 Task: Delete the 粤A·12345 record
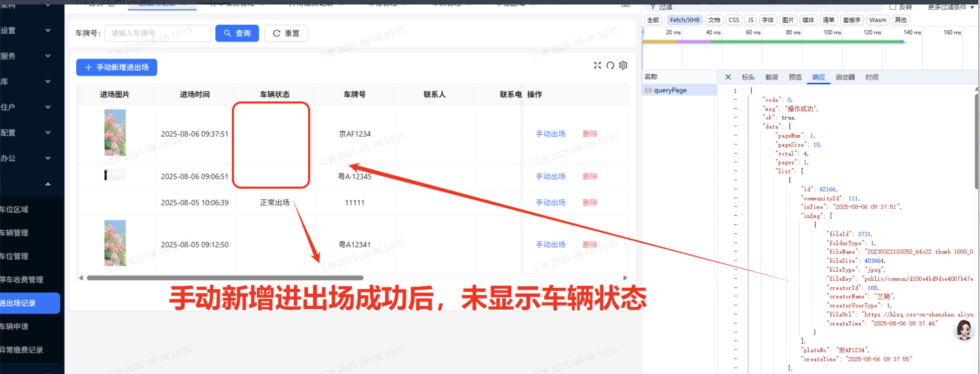click(x=590, y=176)
